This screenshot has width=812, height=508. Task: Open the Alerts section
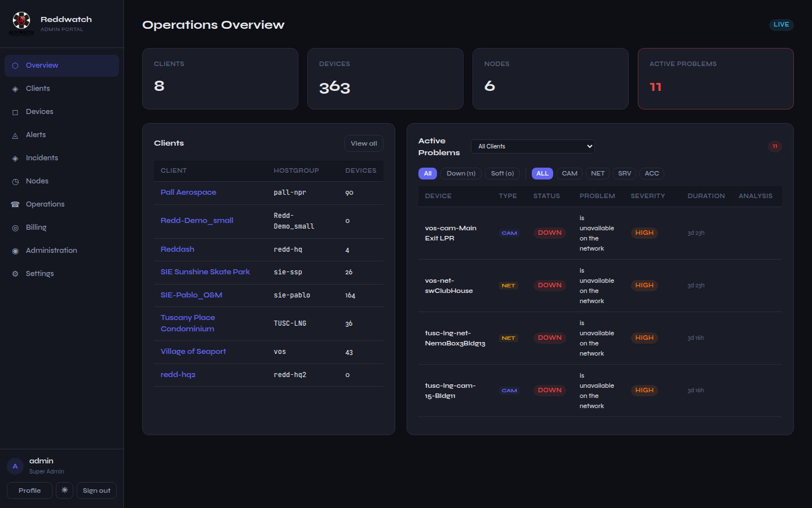pyautogui.click(x=61, y=135)
